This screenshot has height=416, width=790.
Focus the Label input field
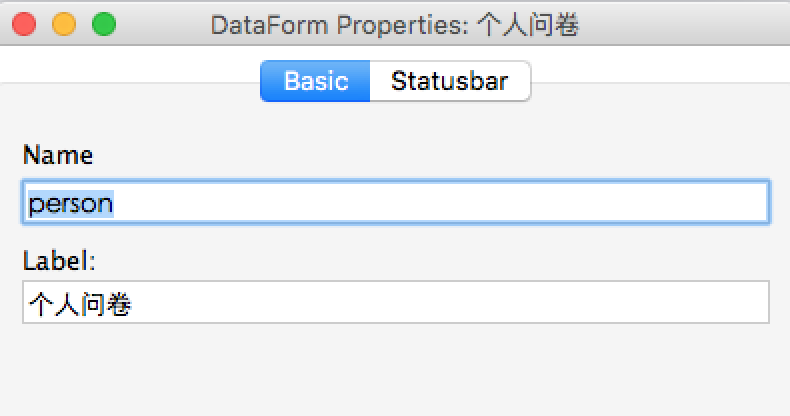395,303
